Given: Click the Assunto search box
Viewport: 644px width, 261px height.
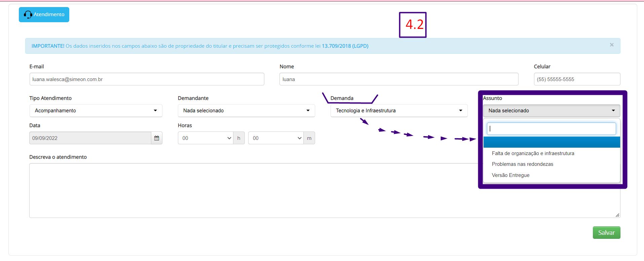Looking at the screenshot, I should (x=551, y=129).
